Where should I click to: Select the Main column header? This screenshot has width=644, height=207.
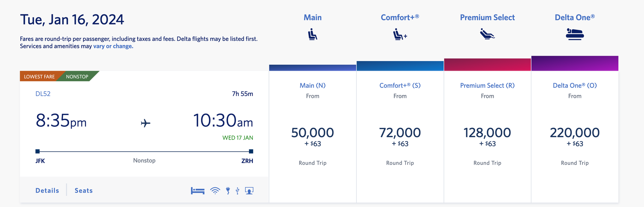coord(312,17)
